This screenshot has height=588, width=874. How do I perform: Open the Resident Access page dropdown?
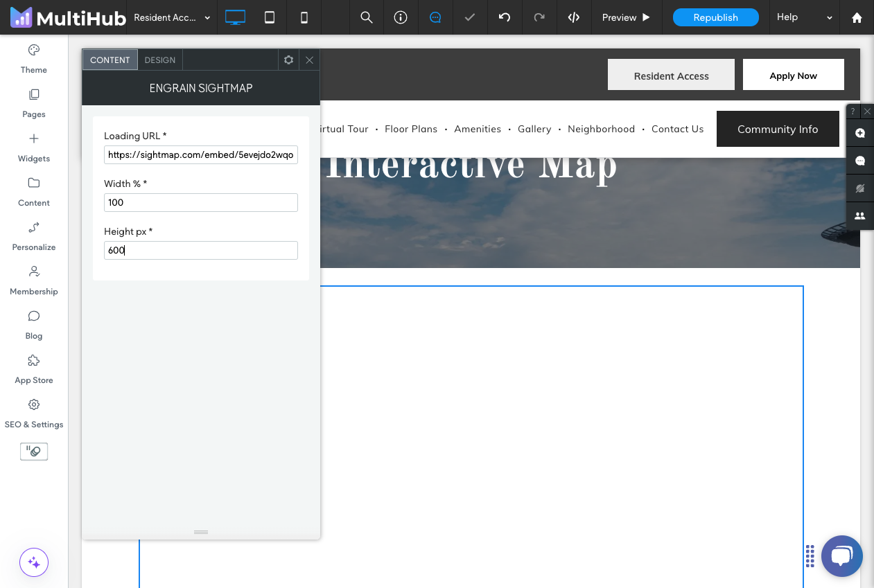coord(172,17)
